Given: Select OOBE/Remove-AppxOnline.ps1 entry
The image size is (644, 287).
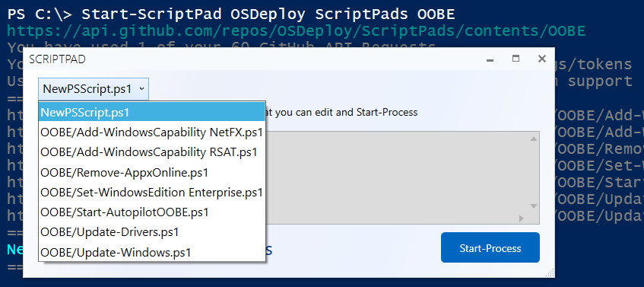Looking at the screenshot, I should [152, 172].
